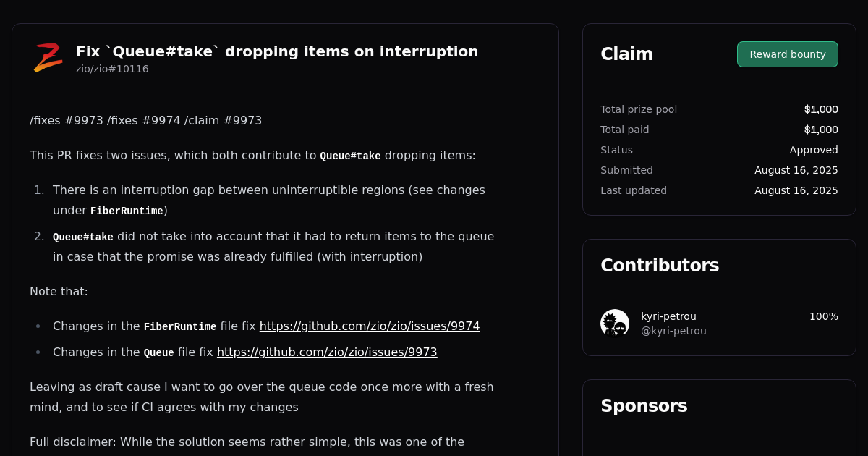Image resolution: width=868 pixels, height=456 pixels.
Task: Open the zio/zio#10116 reference under the title
Action: pos(112,69)
